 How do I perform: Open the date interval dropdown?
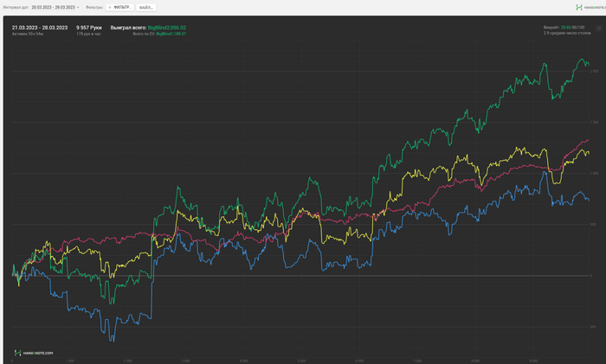pos(55,7)
